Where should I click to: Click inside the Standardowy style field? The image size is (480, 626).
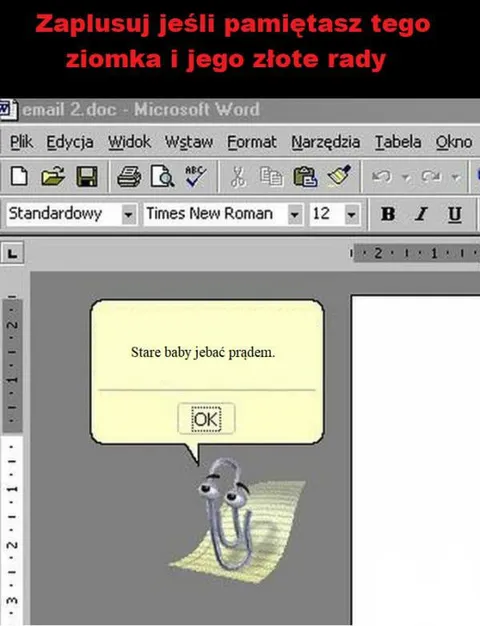coord(64,214)
